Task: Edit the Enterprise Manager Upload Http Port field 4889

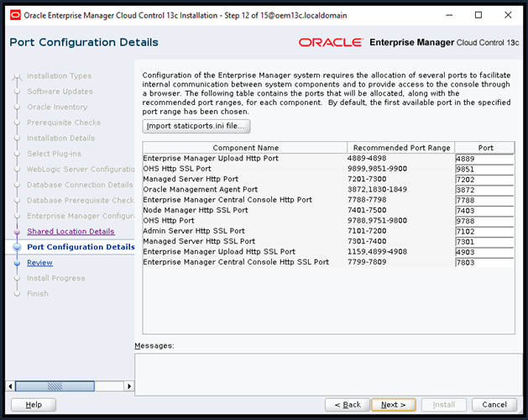Action: [484, 159]
